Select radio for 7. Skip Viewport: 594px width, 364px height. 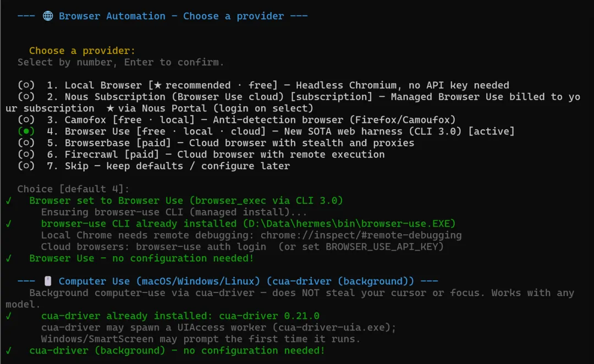pos(26,166)
